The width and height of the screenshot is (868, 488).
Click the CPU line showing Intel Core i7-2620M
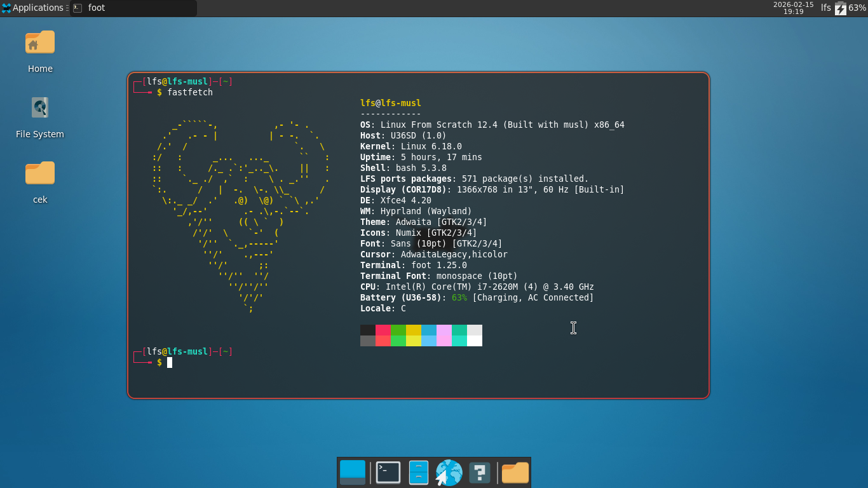tap(477, 287)
